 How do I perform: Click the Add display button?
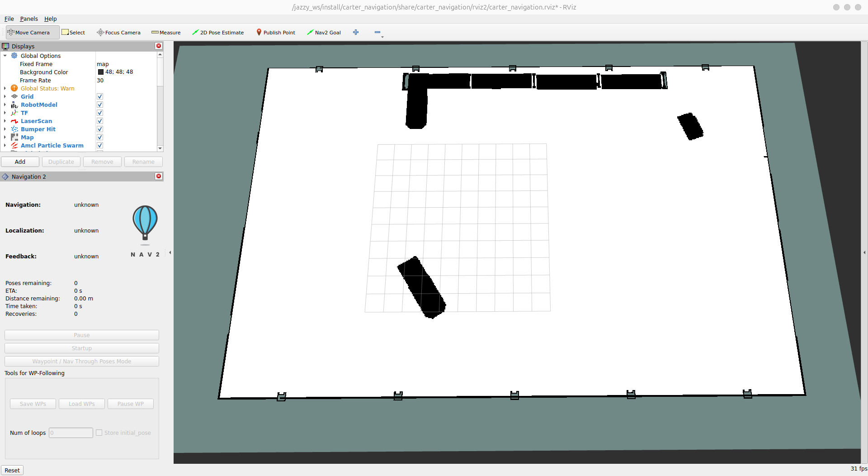click(x=20, y=162)
